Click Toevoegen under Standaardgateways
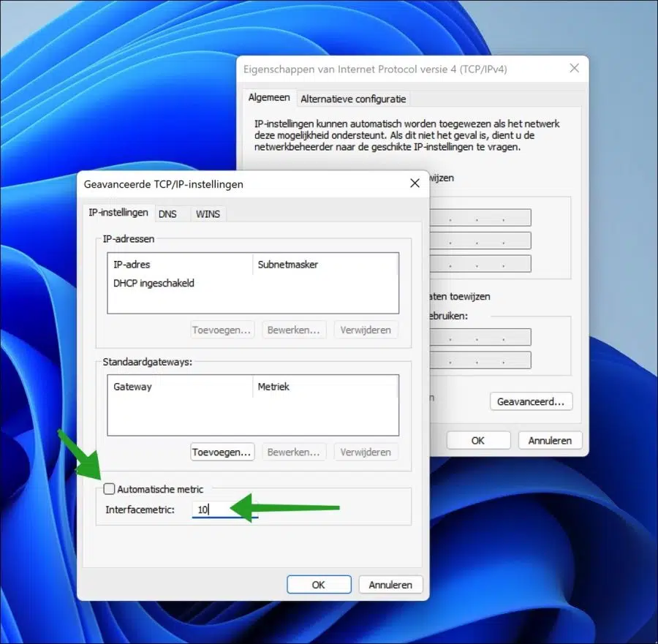The width and height of the screenshot is (658, 644). point(222,452)
